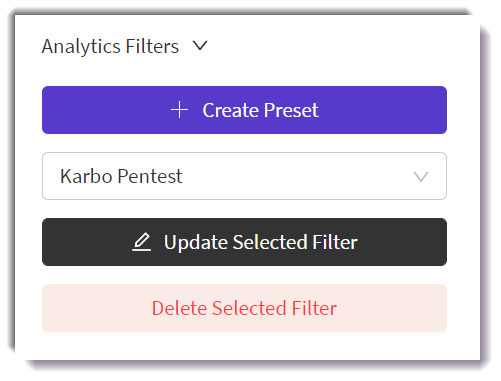Click the plus icon on Create Preset
This screenshot has height=381, width=501.
(x=179, y=110)
